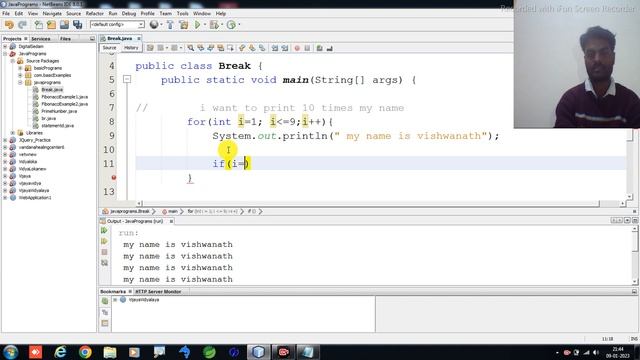Collapse the JavaPrograms project node
Image resolution: width=640 pixels, height=360 pixels.
[x=5, y=53]
